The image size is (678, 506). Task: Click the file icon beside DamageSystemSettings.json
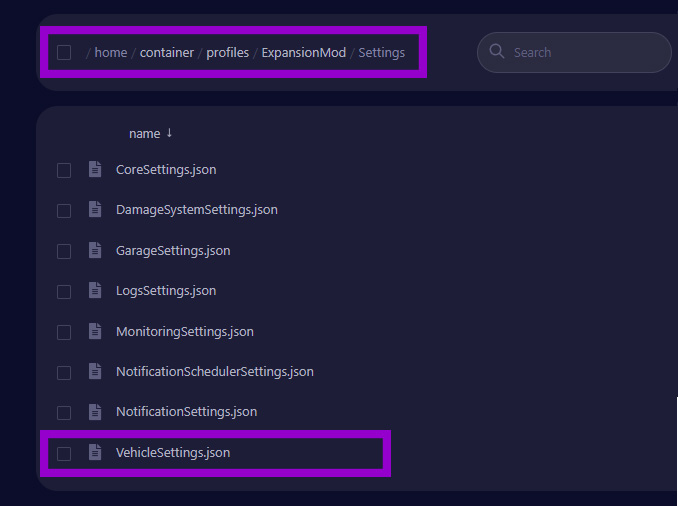[95, 210]
